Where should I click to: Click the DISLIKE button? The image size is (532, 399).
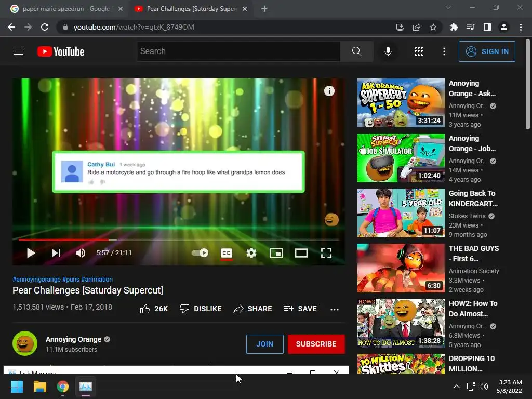201,309
